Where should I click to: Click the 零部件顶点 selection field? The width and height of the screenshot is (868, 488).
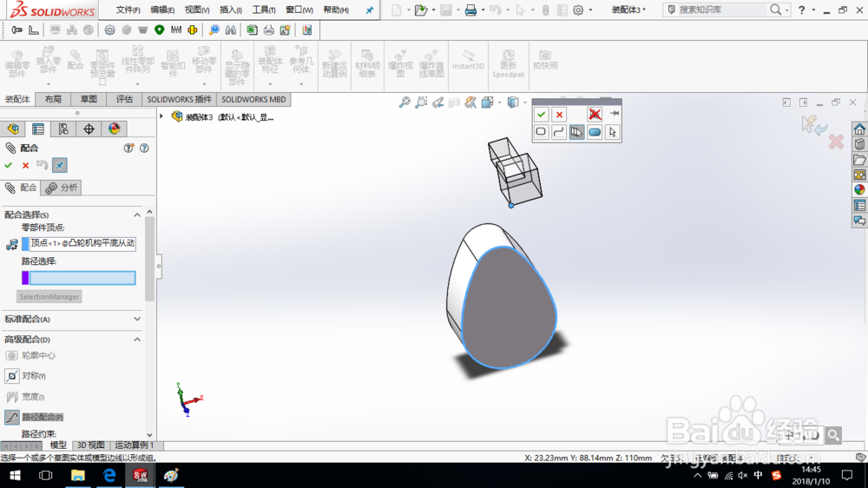click(x=82, y=243)
